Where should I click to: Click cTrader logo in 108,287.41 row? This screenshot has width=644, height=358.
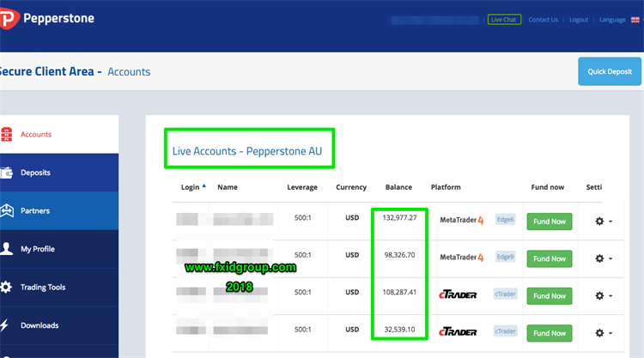coord(458,294)
